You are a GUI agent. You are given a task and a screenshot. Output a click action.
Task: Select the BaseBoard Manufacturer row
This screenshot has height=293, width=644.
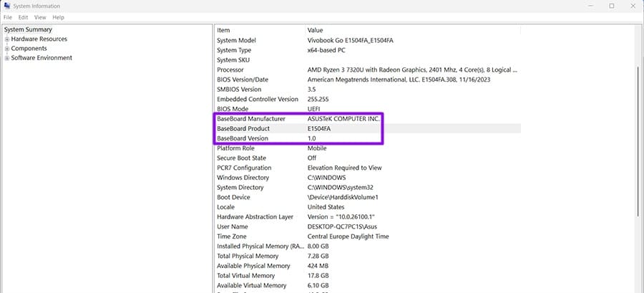[x=368, y=119]
